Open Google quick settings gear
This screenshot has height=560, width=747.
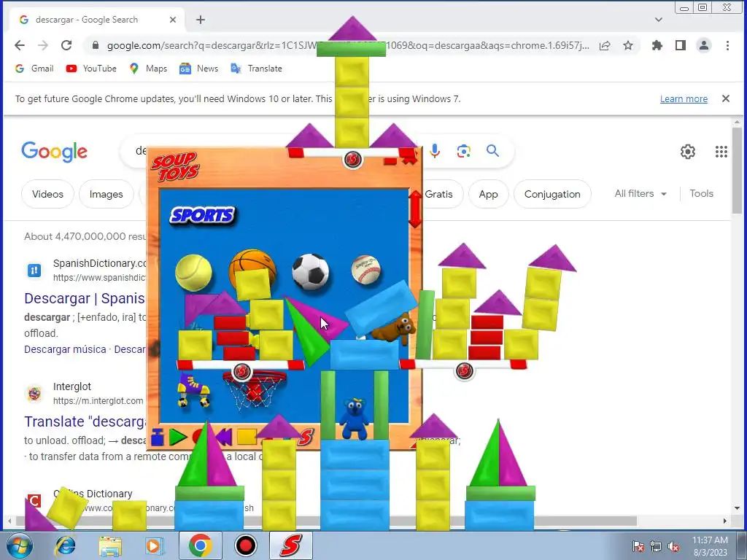[687, 152]
